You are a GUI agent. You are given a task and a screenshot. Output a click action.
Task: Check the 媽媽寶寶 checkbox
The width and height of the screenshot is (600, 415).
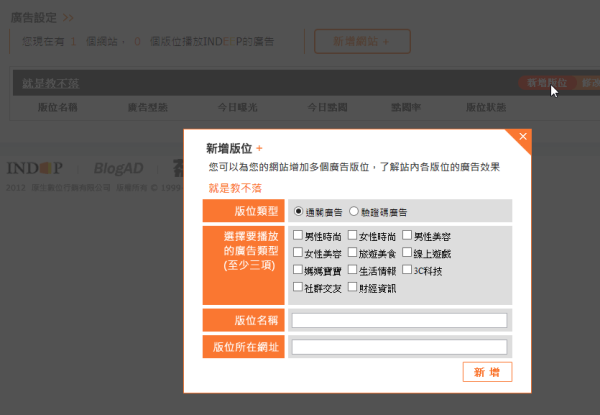pos(298,270)
